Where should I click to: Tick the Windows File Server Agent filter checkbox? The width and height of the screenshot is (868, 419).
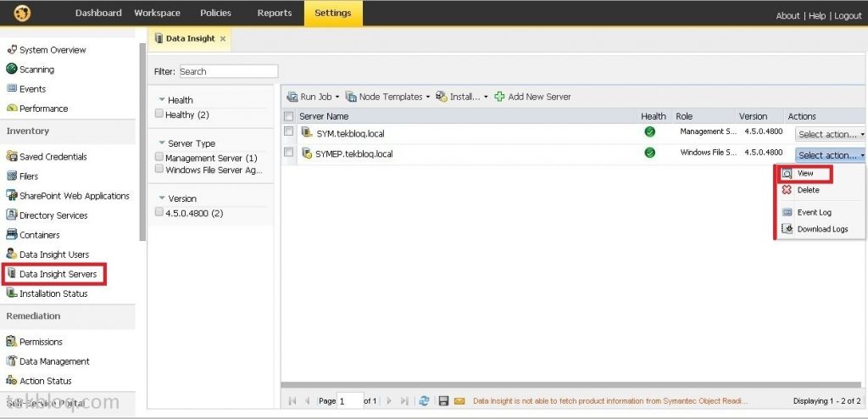[x=159, y=169]
